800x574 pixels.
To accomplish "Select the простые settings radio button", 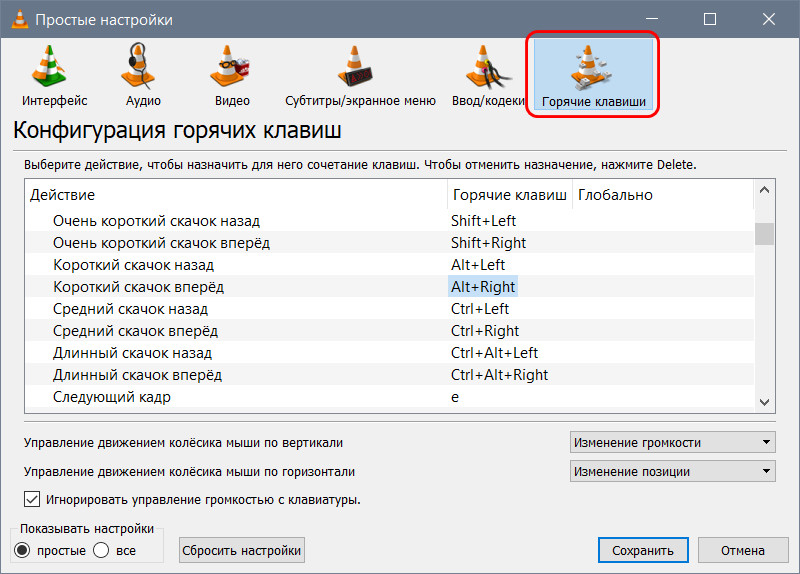I will point(22,550).
